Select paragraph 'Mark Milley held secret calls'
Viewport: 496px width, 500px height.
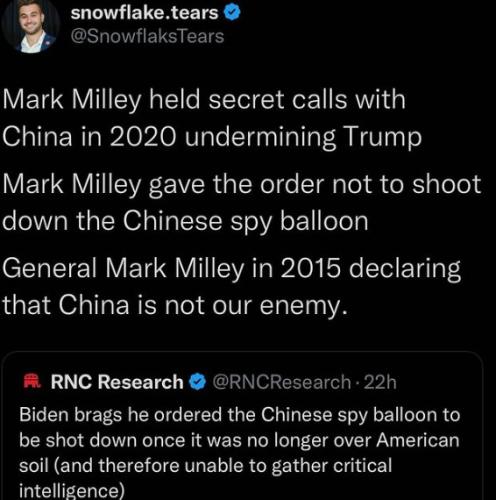pos(212,118)
